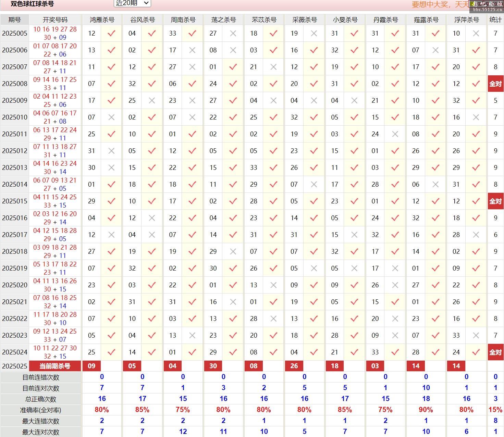Click 荡之 gray cross in row 2025018

pyautogui.click(x=233, y=251)
